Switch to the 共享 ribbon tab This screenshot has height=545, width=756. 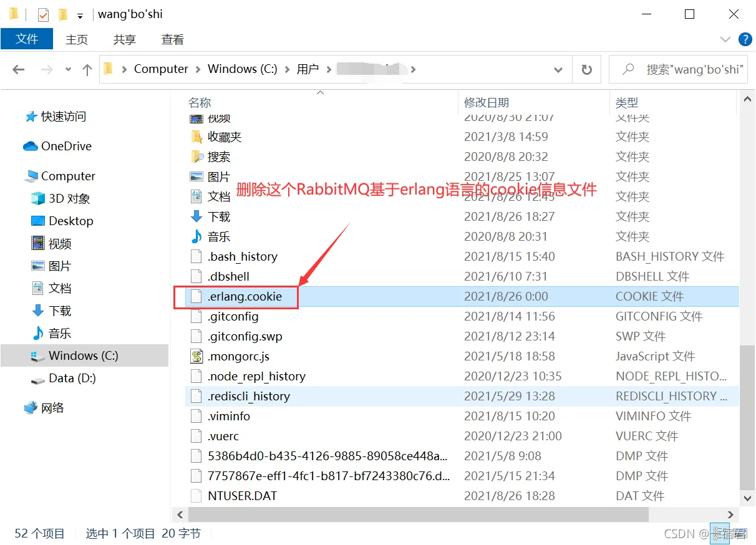click(x=125, y=39)
